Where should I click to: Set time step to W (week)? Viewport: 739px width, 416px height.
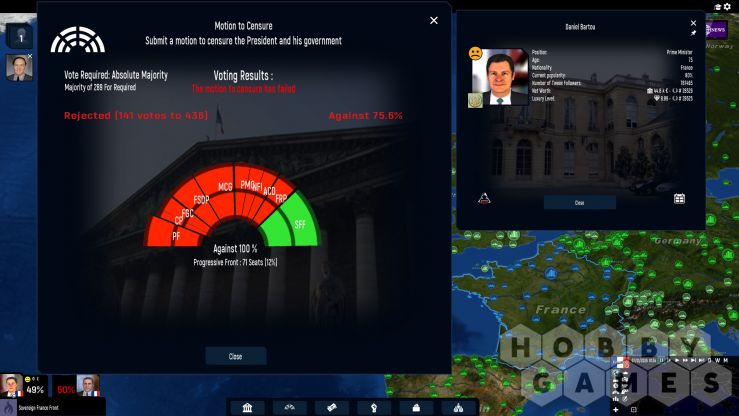(717, 360)
